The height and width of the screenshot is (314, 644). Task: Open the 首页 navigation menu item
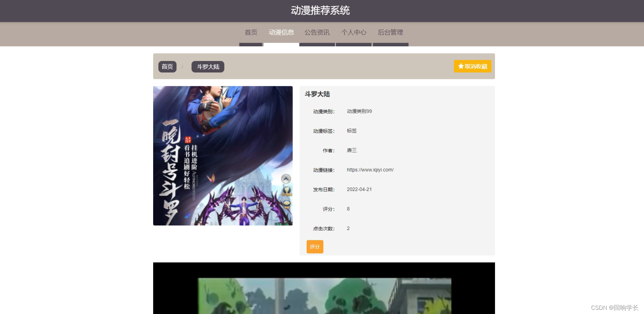pos(251,32)
